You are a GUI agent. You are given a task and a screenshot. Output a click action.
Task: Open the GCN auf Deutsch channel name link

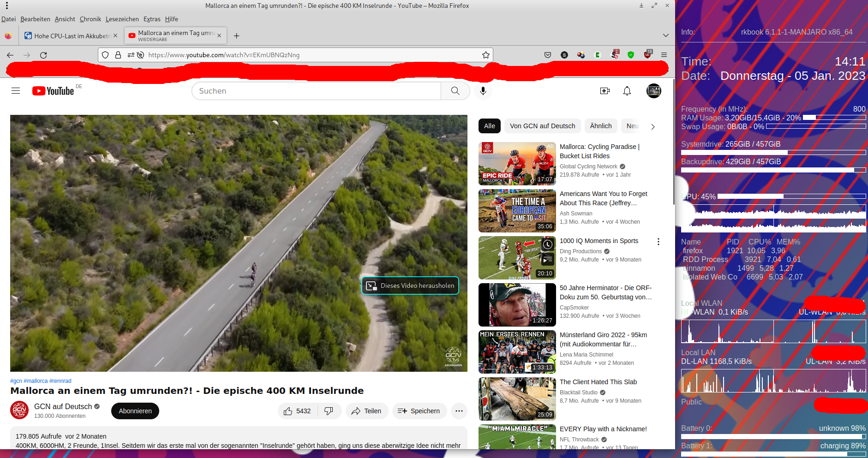click(x=63, y=406)
